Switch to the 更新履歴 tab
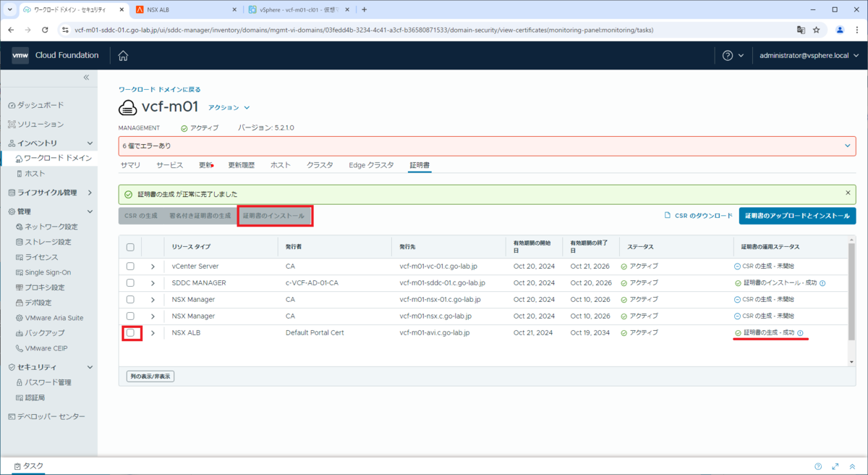868x475 pixels. pos(242,165)
